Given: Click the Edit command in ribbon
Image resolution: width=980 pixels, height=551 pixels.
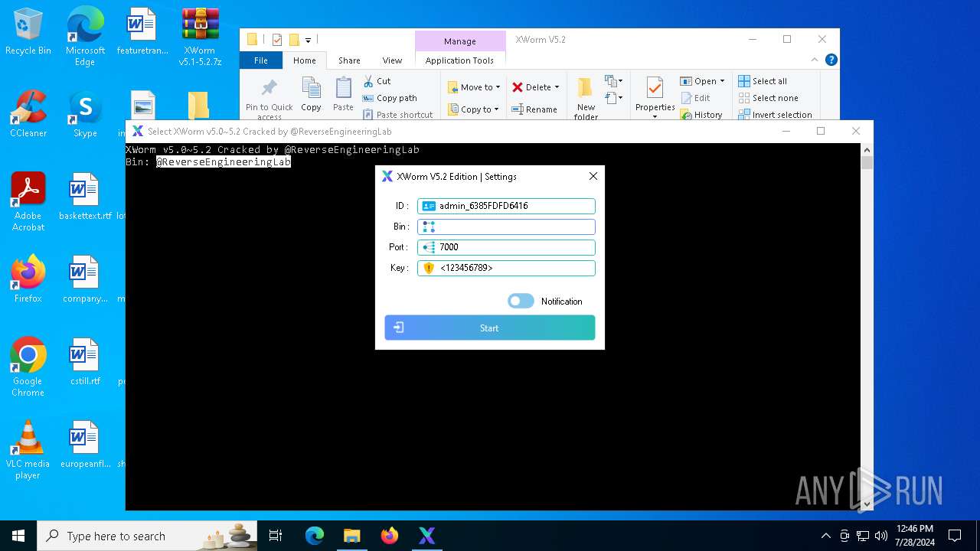Looking at the screenshot, I should click(x=695, y=98).
